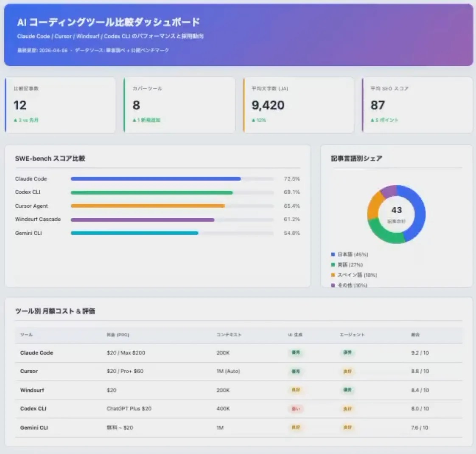Click the 'Cursor Agent' label in SWE-bench chart
Screen dimensions: 476x454
[x=31, y=206]
